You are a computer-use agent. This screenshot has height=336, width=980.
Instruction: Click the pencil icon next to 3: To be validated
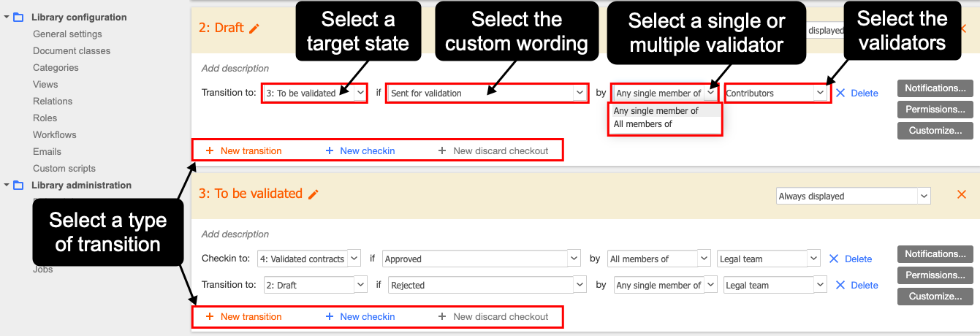pyautogui.click(x=314, y=194)
